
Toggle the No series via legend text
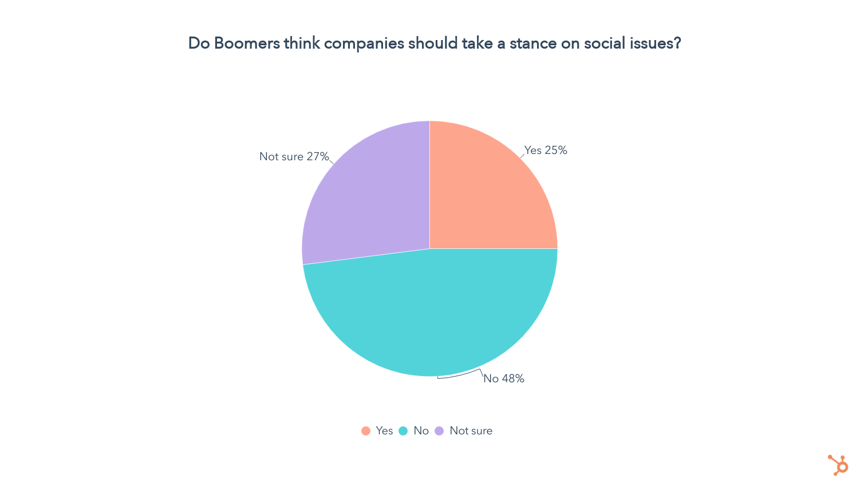[421, 431]
